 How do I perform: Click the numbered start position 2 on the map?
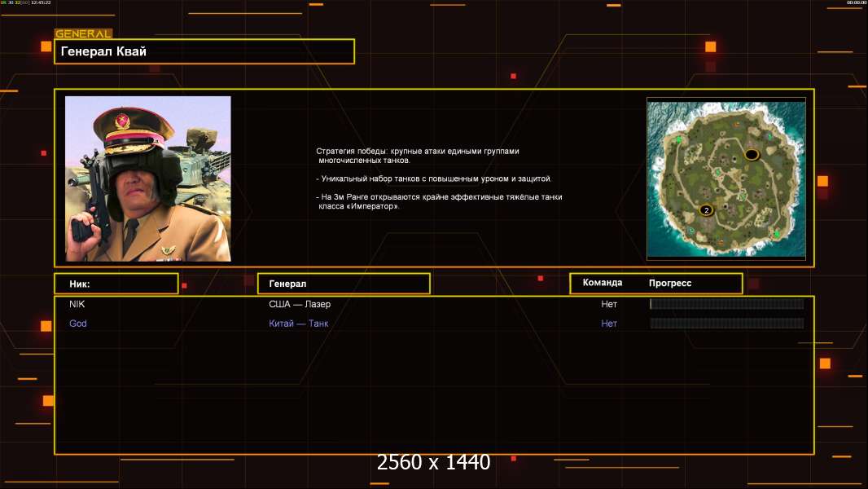coord(706,210)
